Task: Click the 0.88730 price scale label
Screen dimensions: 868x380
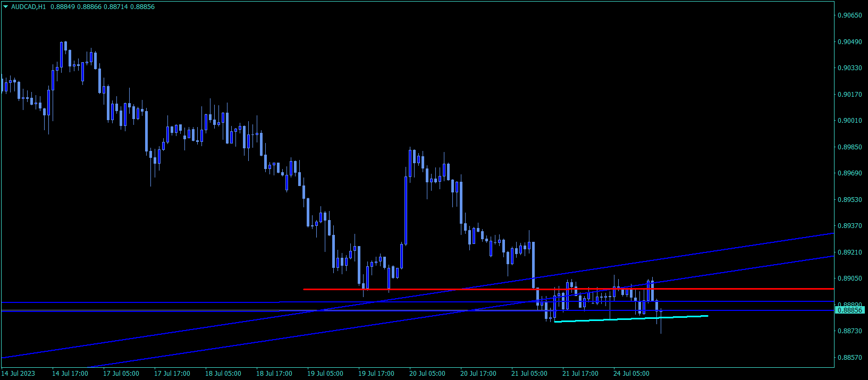Action: click(850, 331)
